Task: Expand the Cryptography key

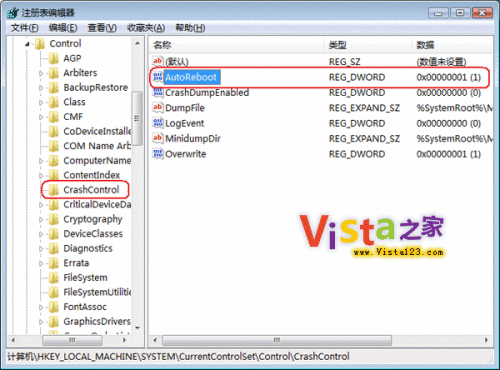Action: click(x=41, y=219)
